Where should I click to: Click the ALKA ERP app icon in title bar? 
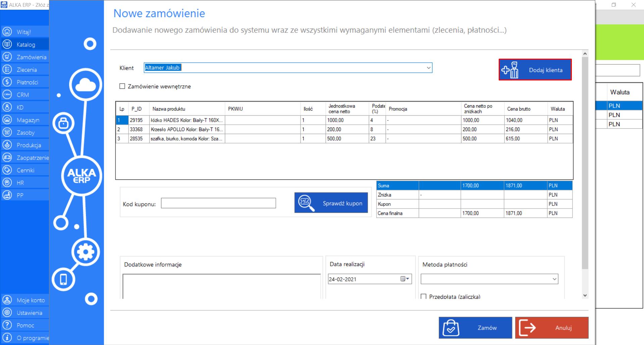[x=4, y=5]
